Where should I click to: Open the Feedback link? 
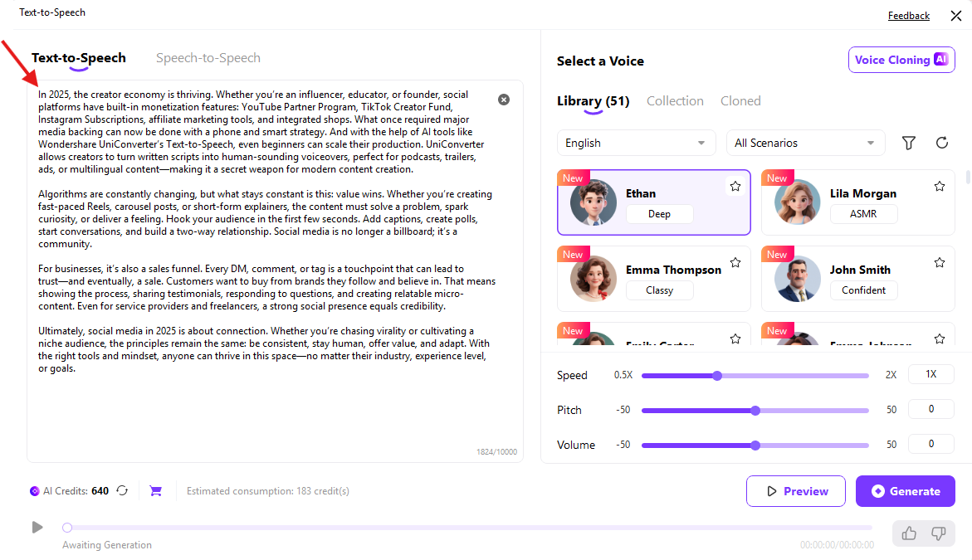[909, 16]
